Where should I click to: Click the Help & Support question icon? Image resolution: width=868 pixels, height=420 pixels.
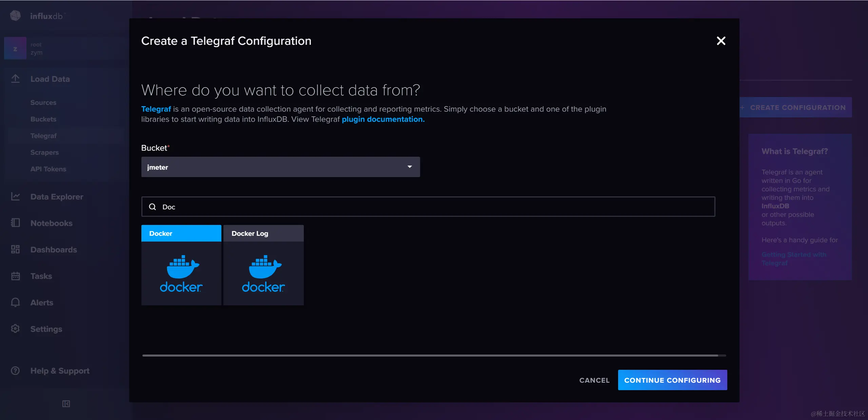click(x=16, y=370)
